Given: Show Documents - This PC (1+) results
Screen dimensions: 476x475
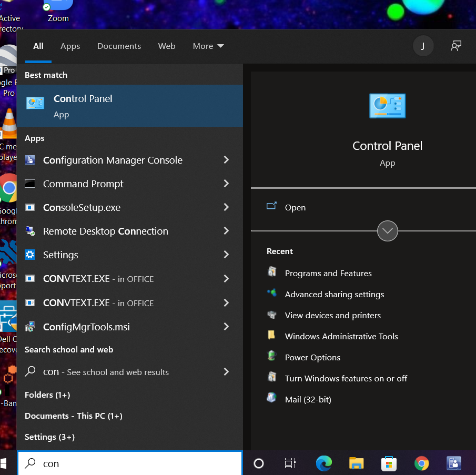Looking at the screenshot, I should 74,416.
